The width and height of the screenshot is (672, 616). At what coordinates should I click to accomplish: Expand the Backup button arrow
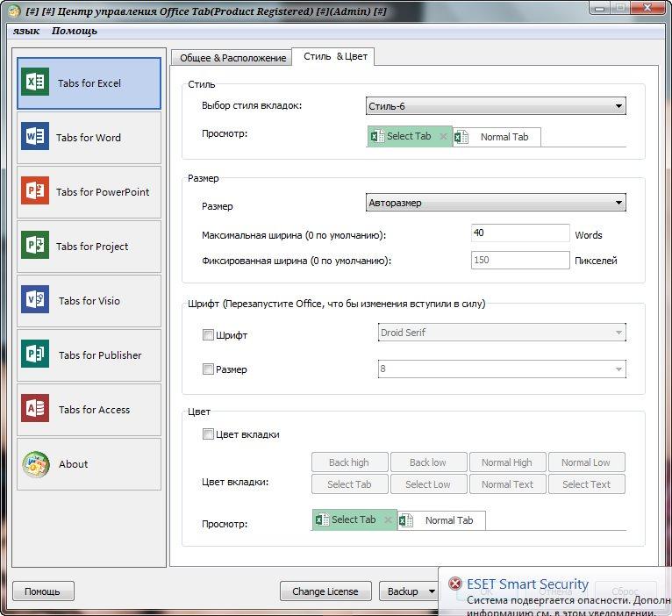(x=432, y=591)
